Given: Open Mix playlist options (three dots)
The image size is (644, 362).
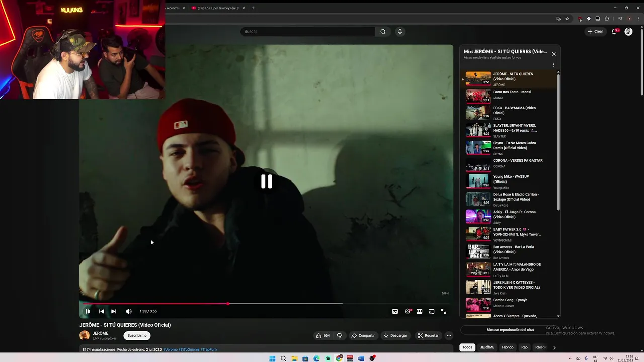Looking at the screenshot, I should [554, 65].
